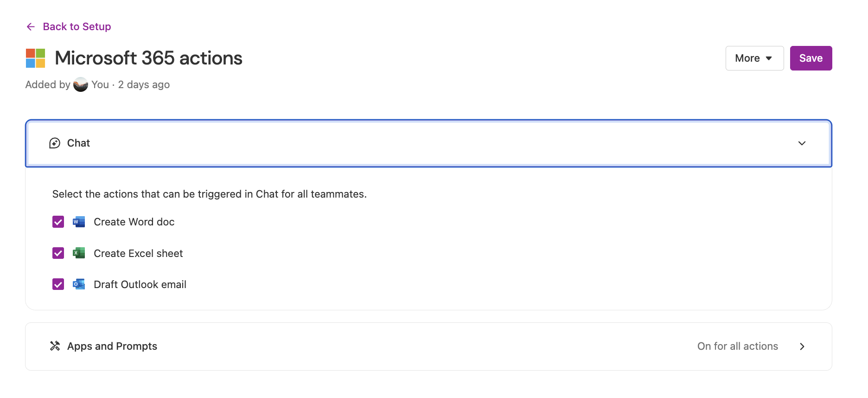Click the Chat bubble icon
Screen dimensions: 868x398
point(55,143)
